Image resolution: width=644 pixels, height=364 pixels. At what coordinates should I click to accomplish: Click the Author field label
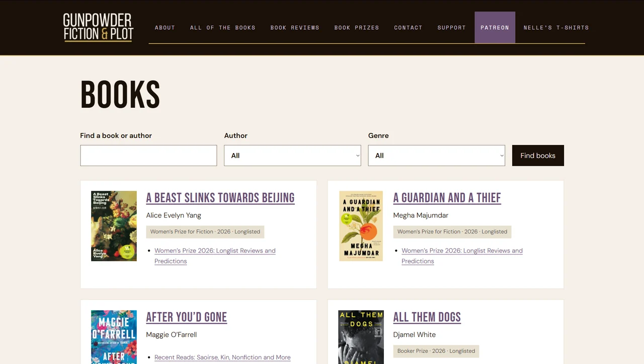pyautogui.click(x=235, y=135)
